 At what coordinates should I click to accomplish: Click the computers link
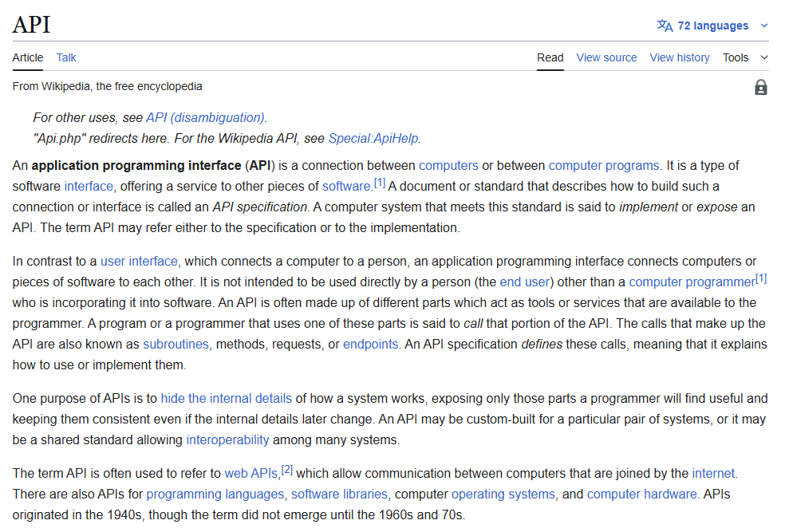[x=448, y=166]
